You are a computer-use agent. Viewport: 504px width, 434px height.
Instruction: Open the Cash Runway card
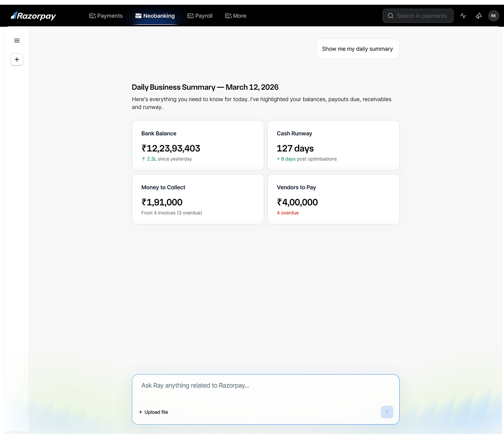[x=333, y=145]
